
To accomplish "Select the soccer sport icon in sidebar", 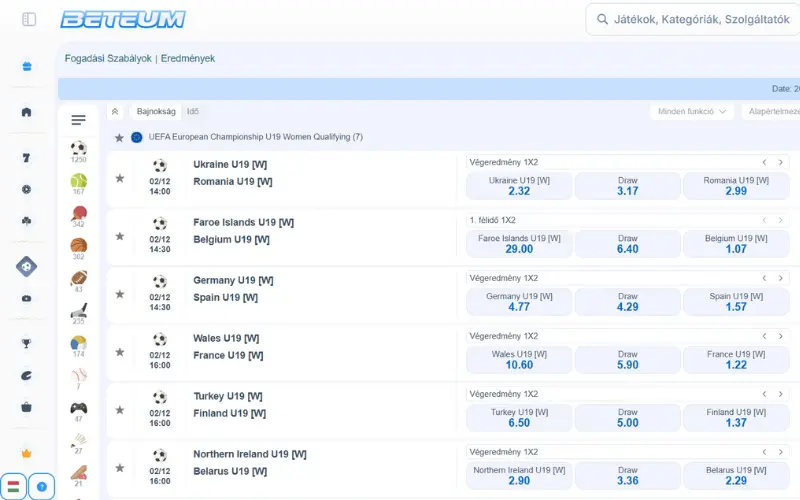I will [78, 148].
